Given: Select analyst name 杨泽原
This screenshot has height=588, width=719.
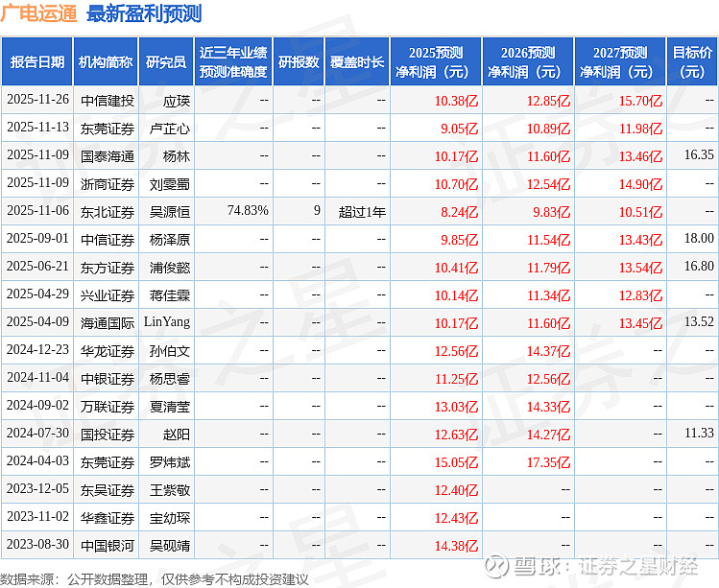Looking at the screenshot, I should click(170, 240).
